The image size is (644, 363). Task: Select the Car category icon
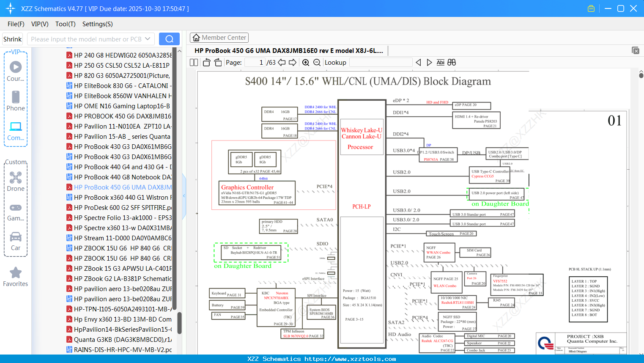click(16, 236)
